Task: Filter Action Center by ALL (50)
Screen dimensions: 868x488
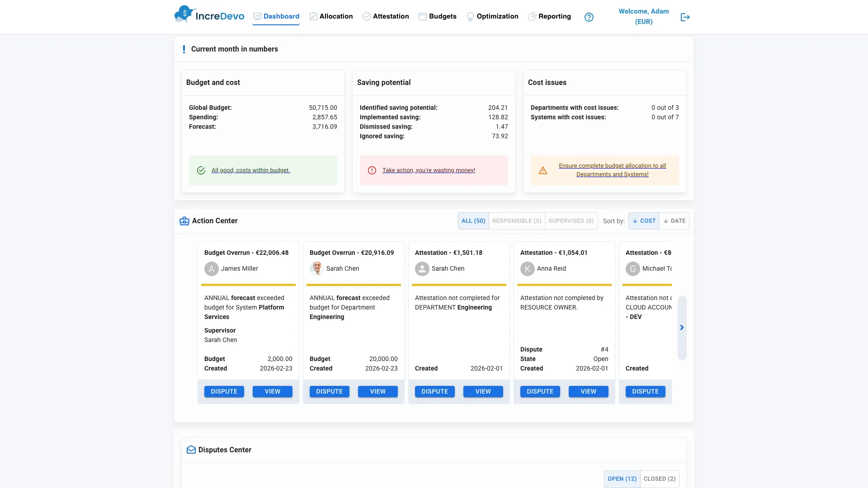Action: [x=473, y=221]
